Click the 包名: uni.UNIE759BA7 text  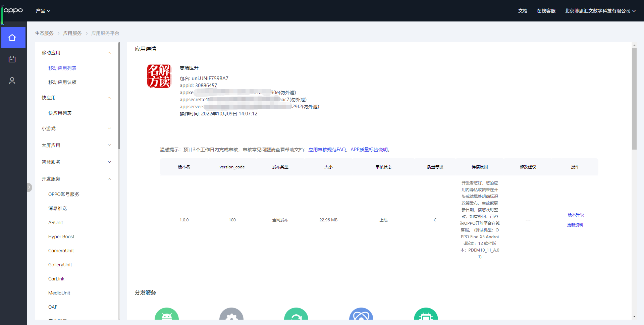(x=204, y=78)
